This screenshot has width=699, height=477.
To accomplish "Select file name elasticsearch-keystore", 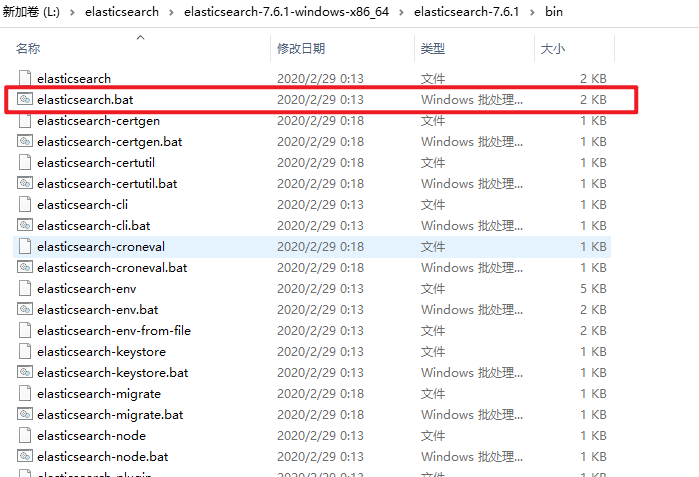I will point(101,352).
